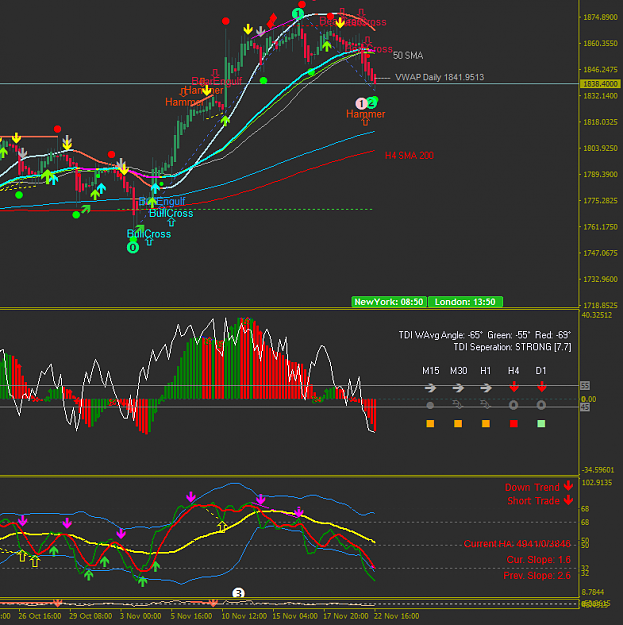
Task: Click the red square under H4
Action: [x=514, y=424]
